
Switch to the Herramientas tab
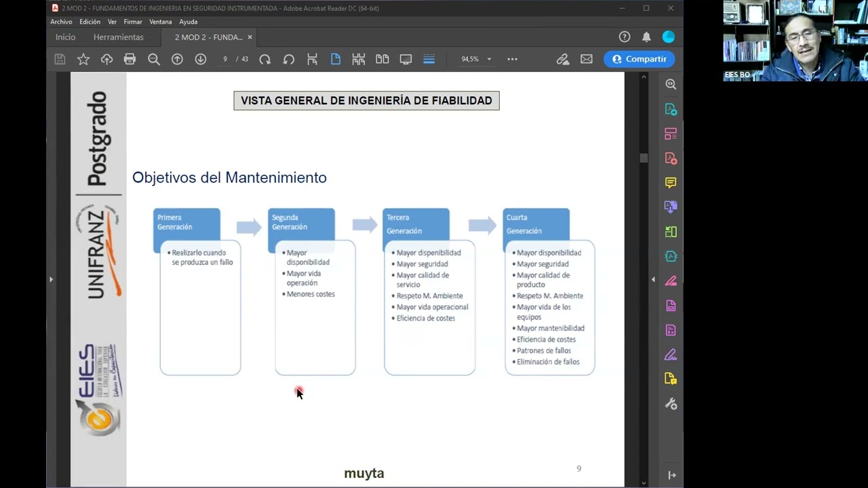[119, 37]
